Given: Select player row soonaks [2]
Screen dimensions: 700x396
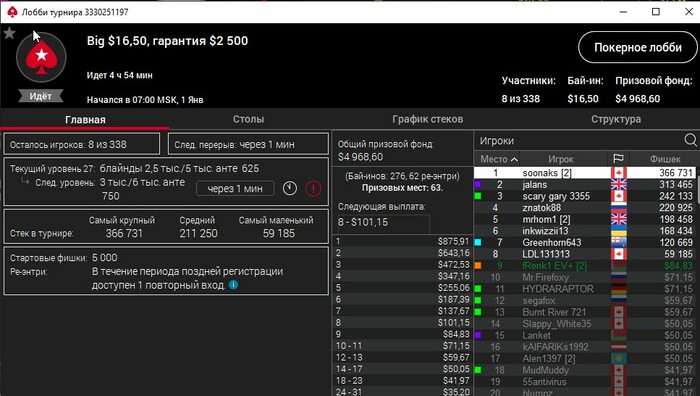Looking at the screenshot, I should (584, 173).
